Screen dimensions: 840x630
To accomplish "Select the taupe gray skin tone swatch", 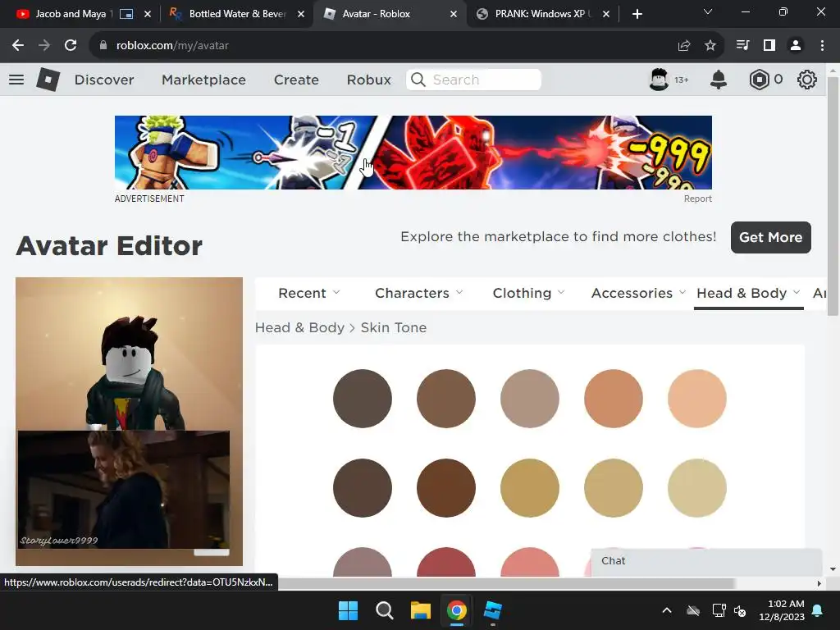I will point(529,399).
